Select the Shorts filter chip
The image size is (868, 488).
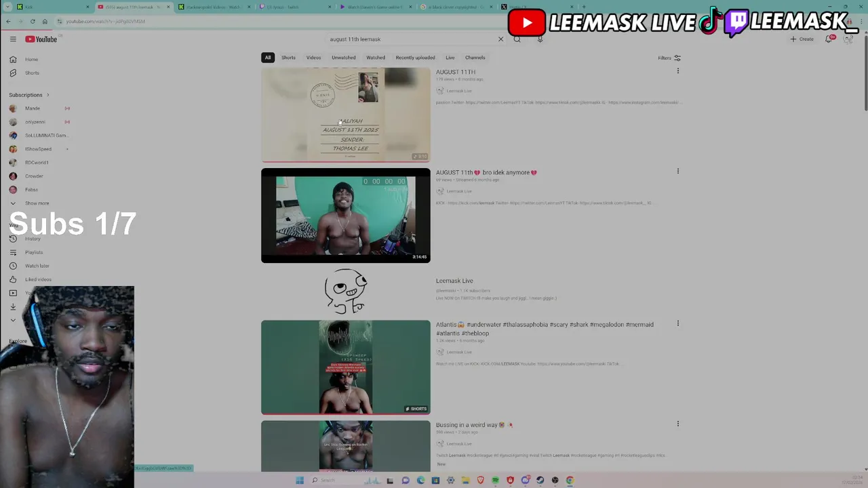(288, 58)
